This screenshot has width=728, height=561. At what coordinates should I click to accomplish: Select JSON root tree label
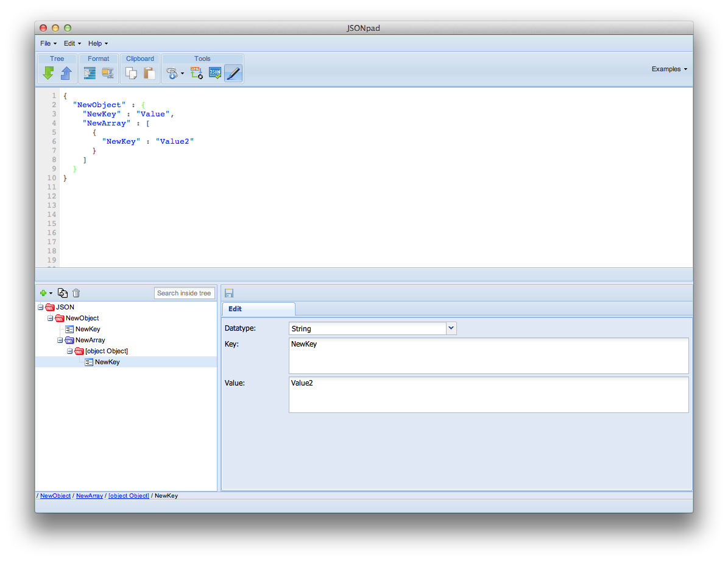click(65, 307)
